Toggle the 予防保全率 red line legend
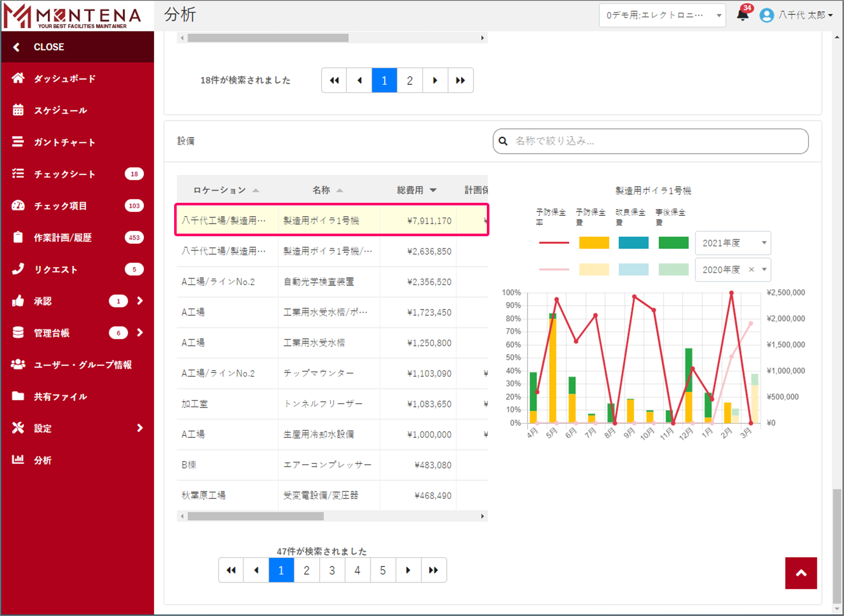 pyautogui.click(x=554, y=243)
